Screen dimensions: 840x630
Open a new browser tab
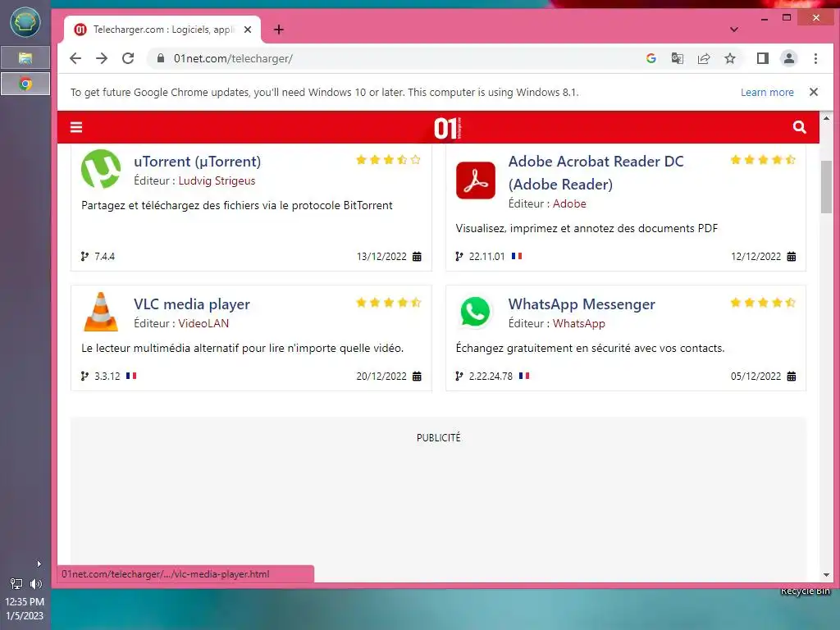tap(279, 30)
